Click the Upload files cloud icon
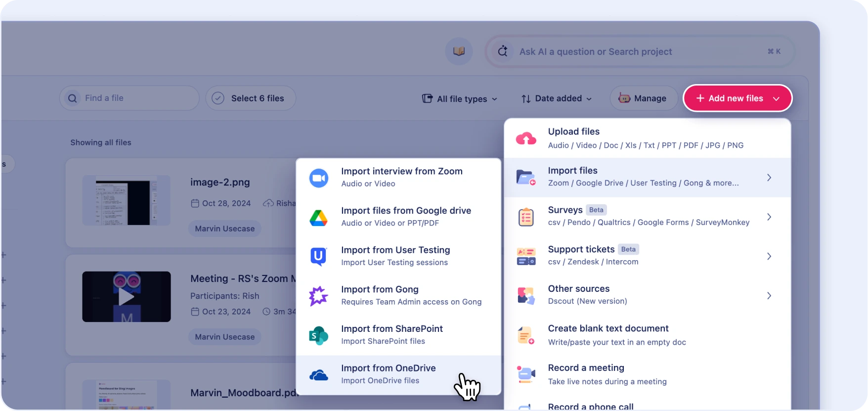The image size is (868, 411). pyautogui.click(x=526, y=138)
